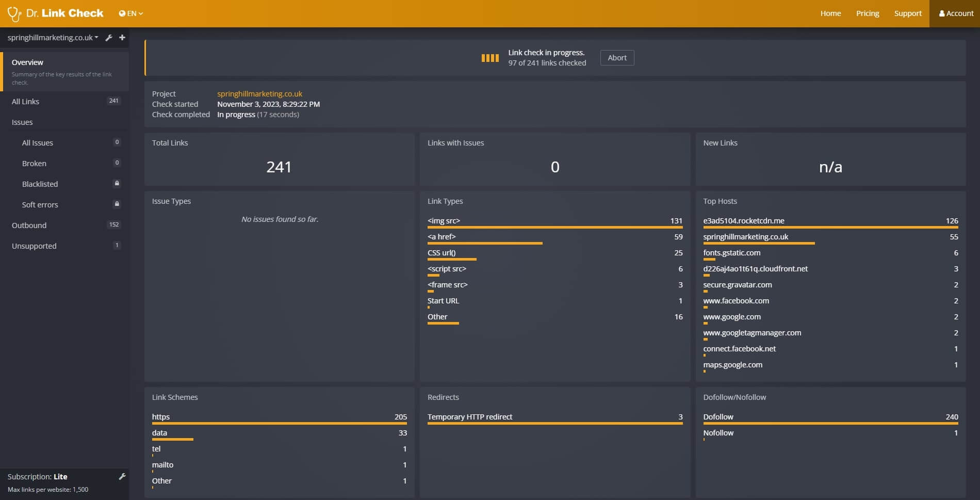
Task: Select Overview in the sidebar
Action: click(65, 72)
